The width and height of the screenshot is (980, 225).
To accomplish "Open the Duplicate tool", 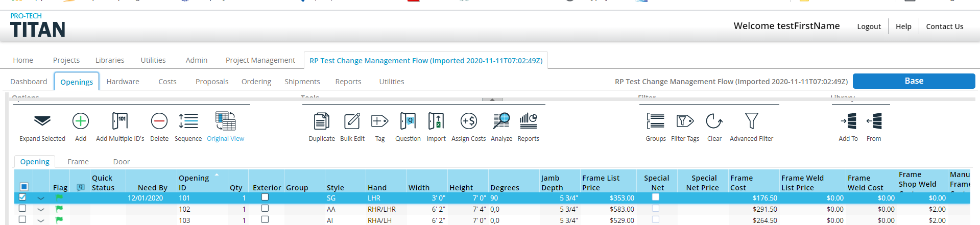I will pyautogui.click(x=321, y=121).
